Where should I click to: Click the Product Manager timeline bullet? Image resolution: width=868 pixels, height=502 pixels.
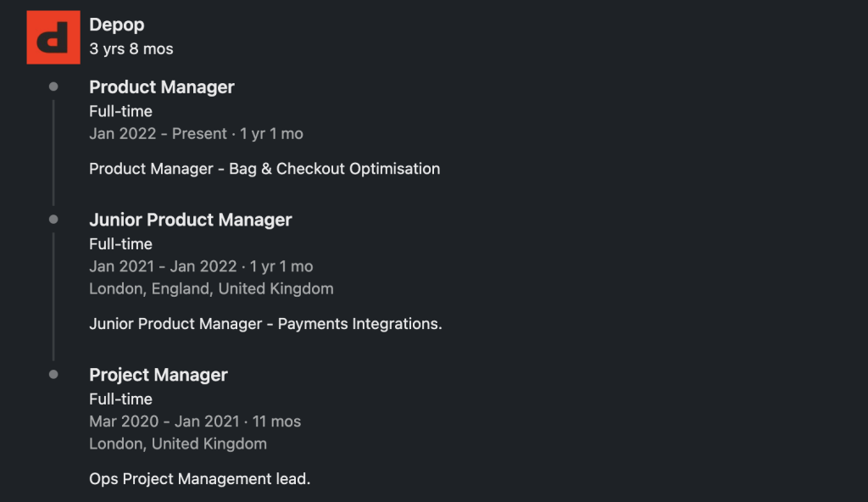point(53,86)
